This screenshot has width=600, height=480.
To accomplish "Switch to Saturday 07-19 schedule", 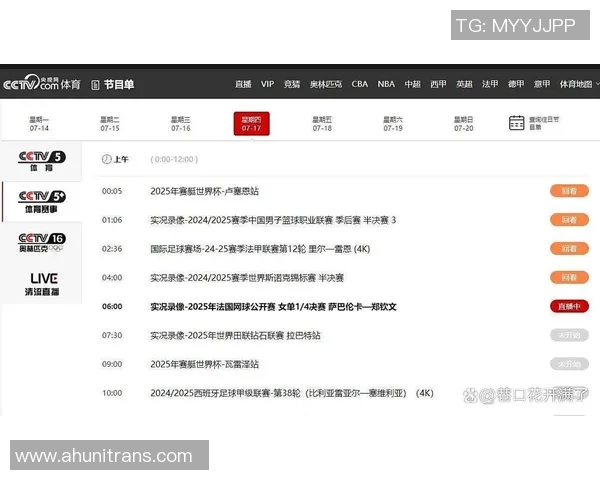I will tap(393, 124).
